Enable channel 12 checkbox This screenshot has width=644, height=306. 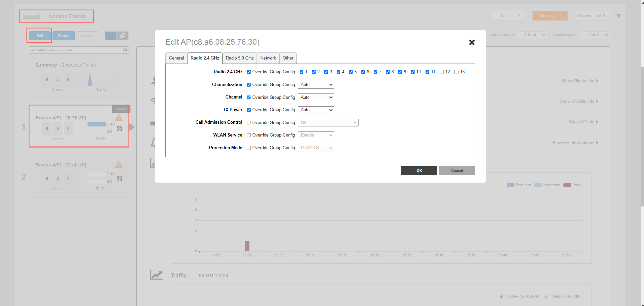(x=442, y=72)
